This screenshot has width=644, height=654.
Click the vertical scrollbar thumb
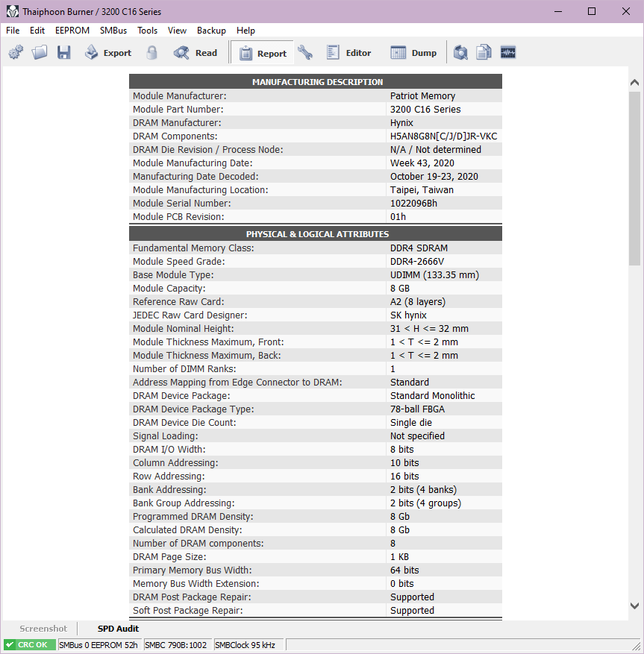click(x=634, y=178)
